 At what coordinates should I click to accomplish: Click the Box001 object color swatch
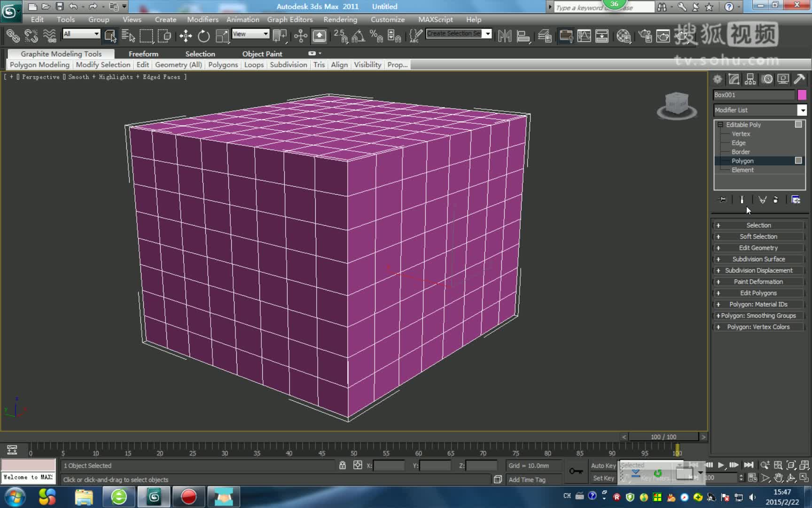[803, 95]
